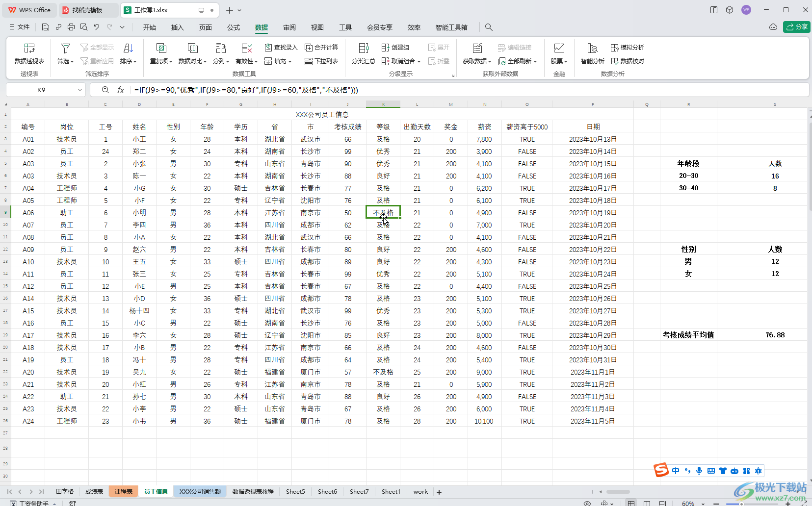Click the insert function fx icon
Viewport: 812px width, 506px height.
tap(120, 90)
